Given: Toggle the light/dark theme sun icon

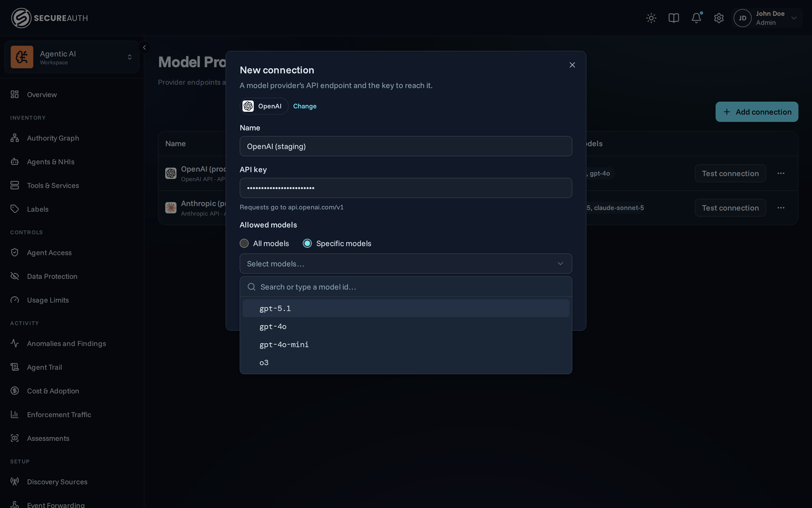Looking at the screenshot, I should pos(651,18).
